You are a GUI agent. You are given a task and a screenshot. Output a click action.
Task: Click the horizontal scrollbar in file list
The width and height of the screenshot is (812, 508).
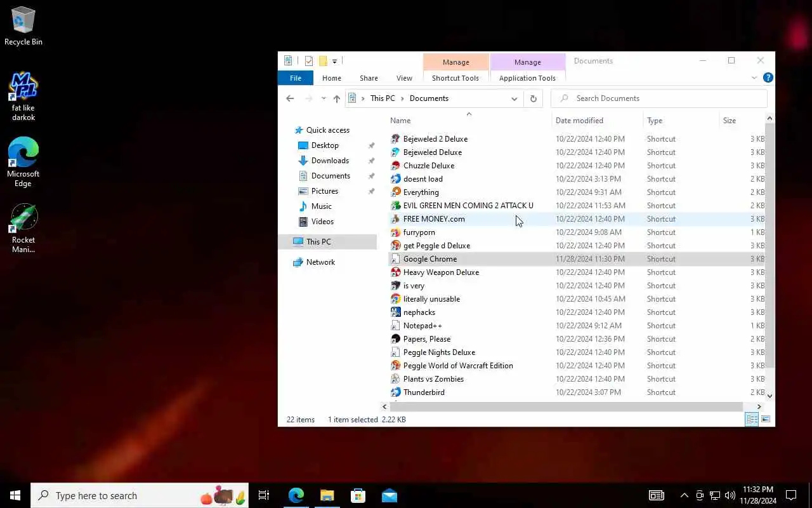coord(566,406)
